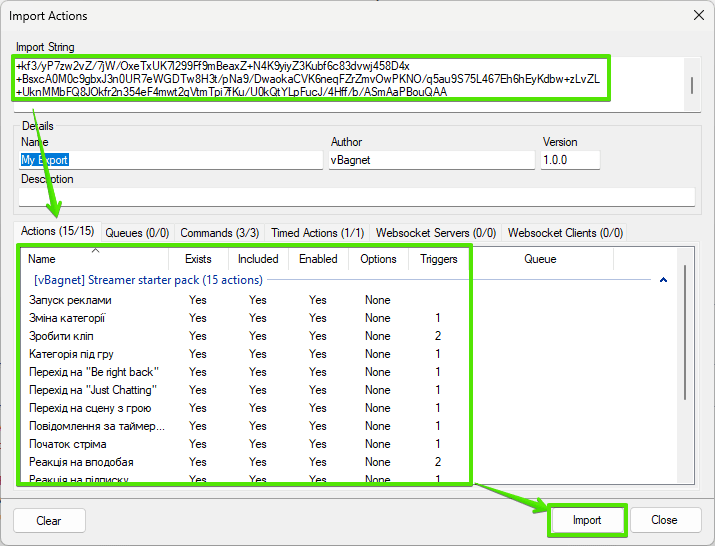
Task: Select Перехід на "Just Chatting" row
Action: pyautogui.click(x=349, y=390)
